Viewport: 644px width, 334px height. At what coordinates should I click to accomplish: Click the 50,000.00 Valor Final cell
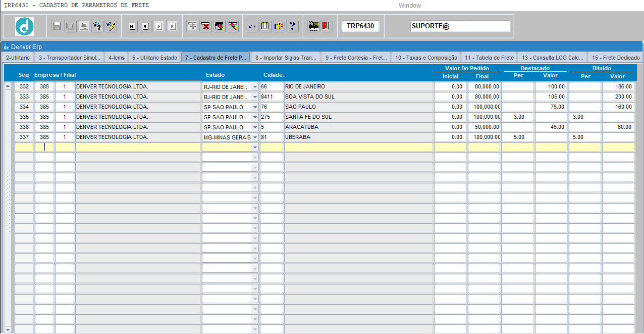[484, 127]
